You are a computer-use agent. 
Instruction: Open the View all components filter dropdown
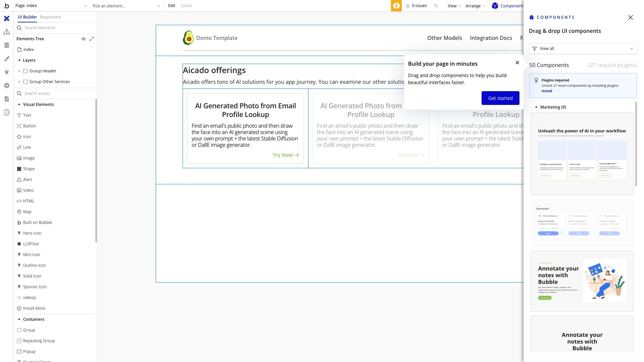pos(583,48)
